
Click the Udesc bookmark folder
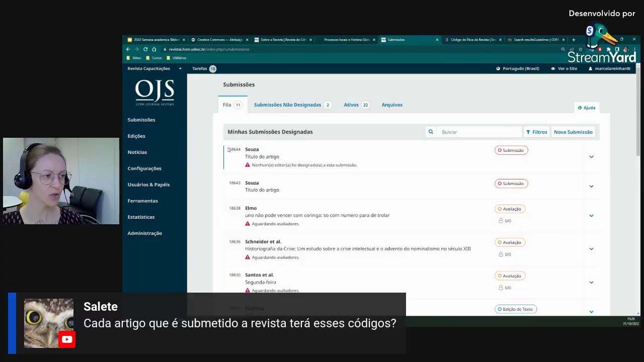pyautogui.click(x=134, y=58)
